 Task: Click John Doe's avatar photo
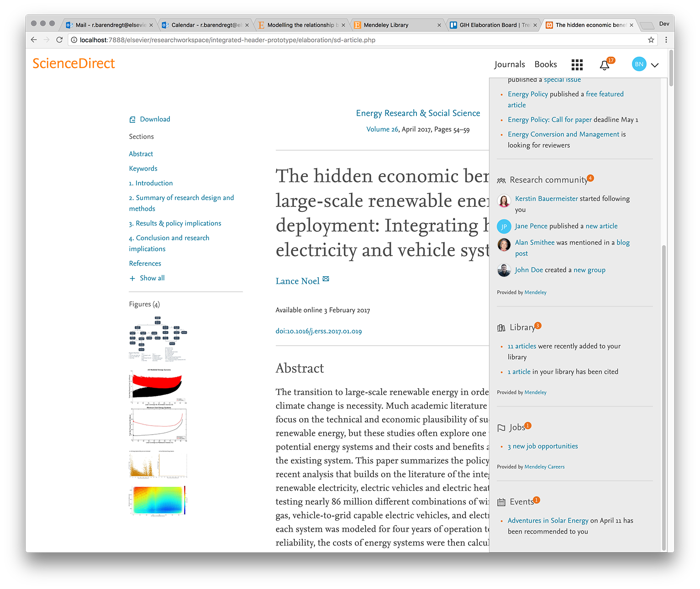[504, 270]
